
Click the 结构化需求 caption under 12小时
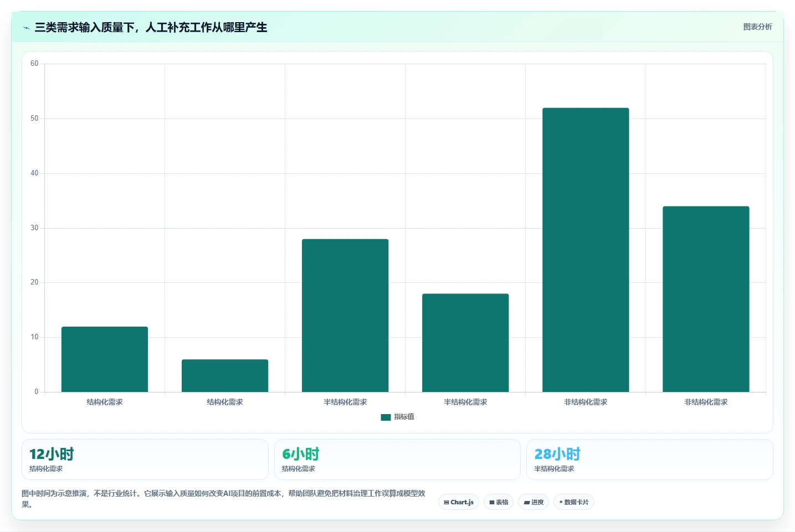(x=46, y=469)
